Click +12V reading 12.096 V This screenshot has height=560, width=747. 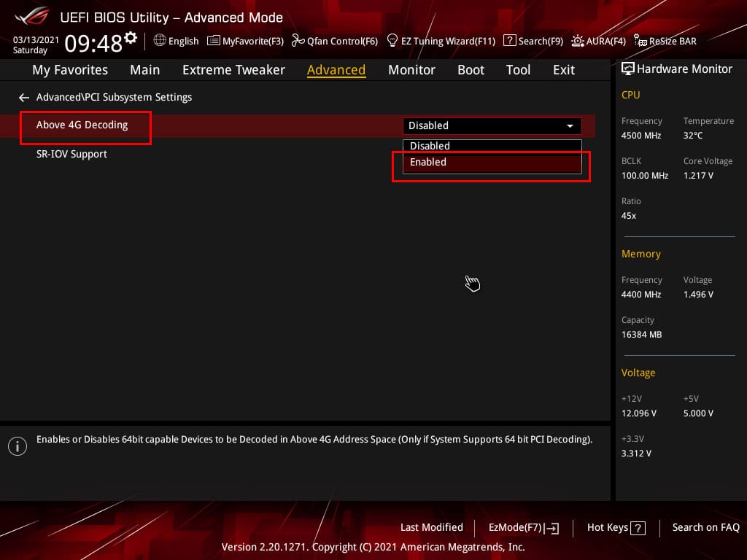(639, 413)
